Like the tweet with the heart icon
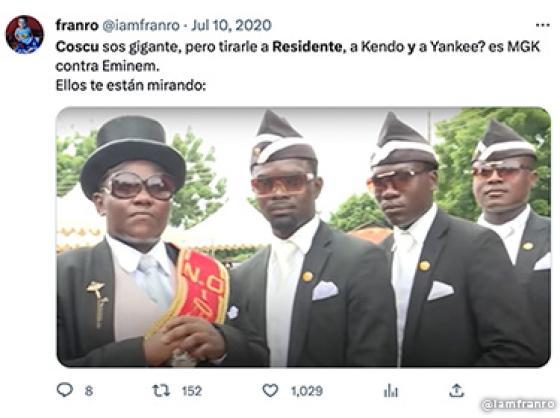 (270, 390)
